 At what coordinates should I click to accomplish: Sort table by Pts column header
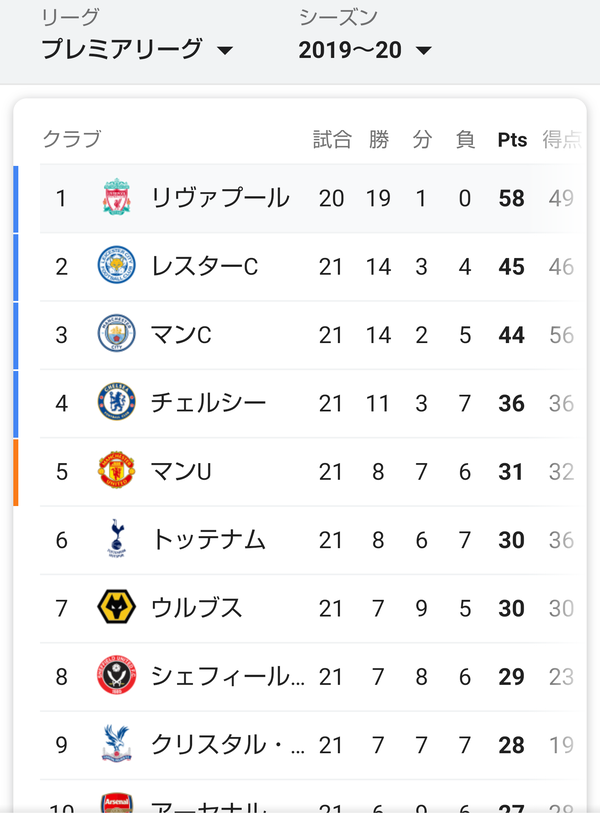[512, 140]
